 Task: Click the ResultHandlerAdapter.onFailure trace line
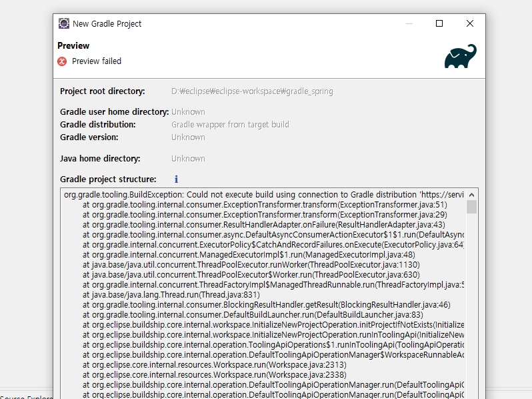tap(263, 225)
